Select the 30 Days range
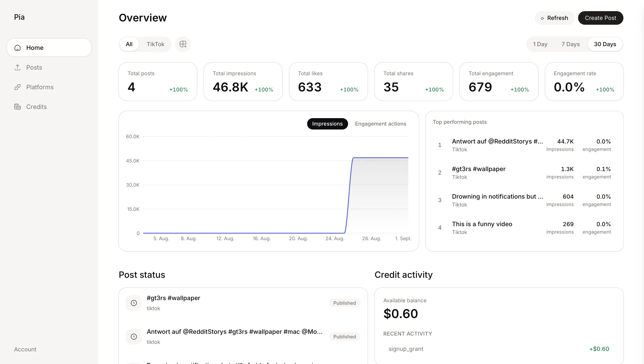 (x=605, y=44)
